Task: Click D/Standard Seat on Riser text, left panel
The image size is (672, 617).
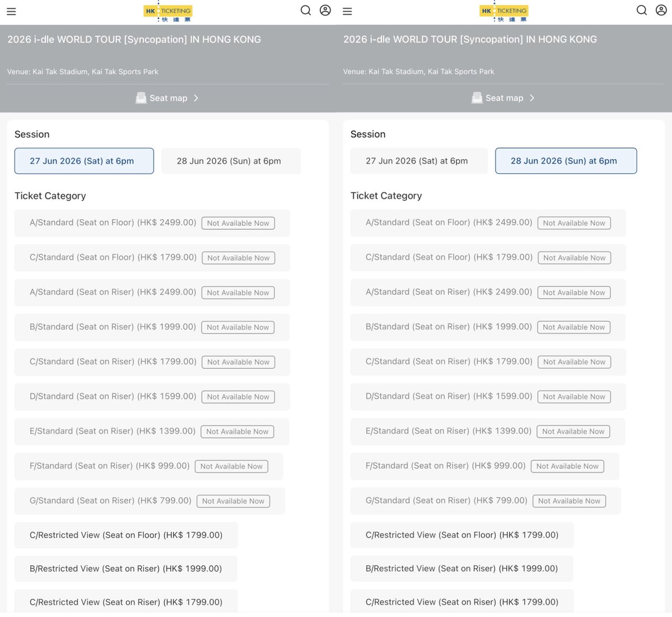Action: (113, 396)
